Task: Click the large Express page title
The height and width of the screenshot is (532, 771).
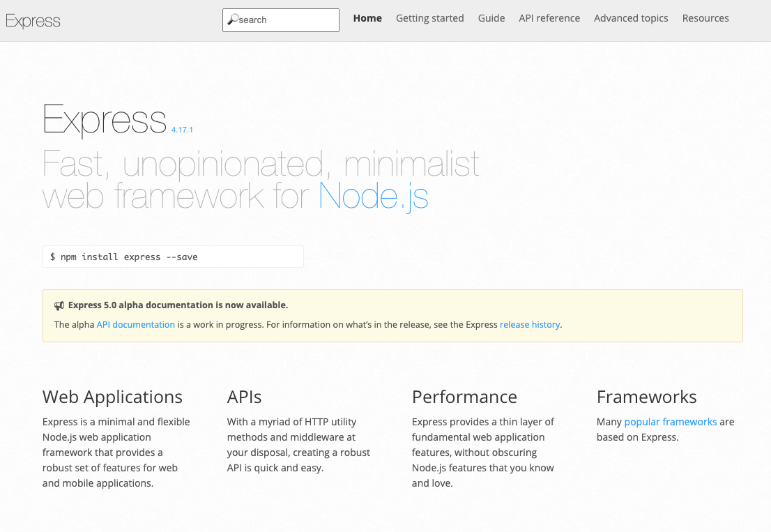Action: tap(105, 119)
